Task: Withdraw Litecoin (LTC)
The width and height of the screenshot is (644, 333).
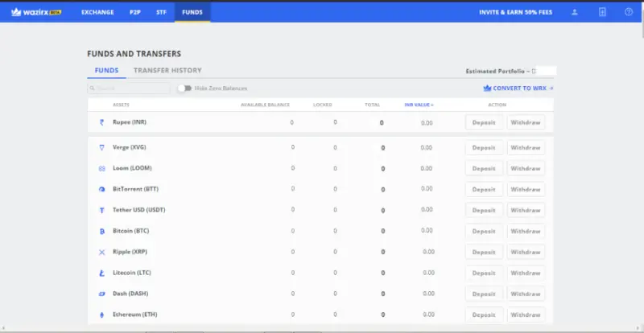Action: coord(526,273)
